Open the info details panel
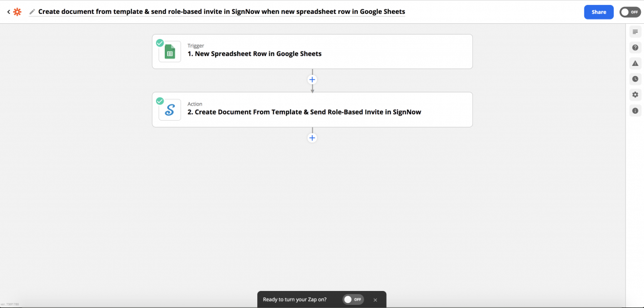 (x=635, y=111)
